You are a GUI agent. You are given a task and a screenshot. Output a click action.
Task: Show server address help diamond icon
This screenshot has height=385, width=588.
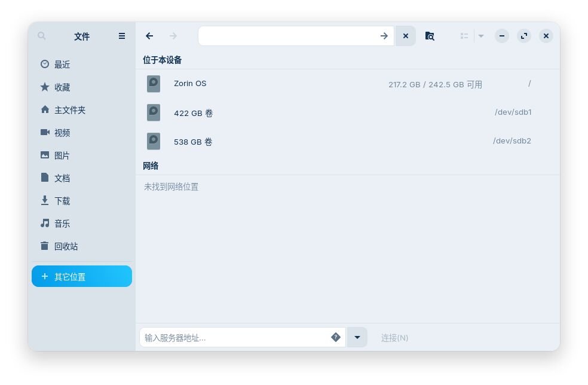pos(336,337)
